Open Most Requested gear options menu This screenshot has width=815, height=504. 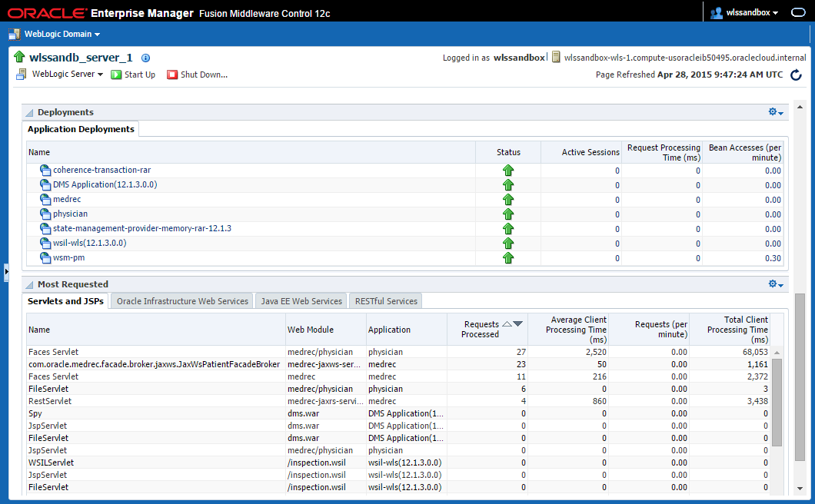(776, 284)
